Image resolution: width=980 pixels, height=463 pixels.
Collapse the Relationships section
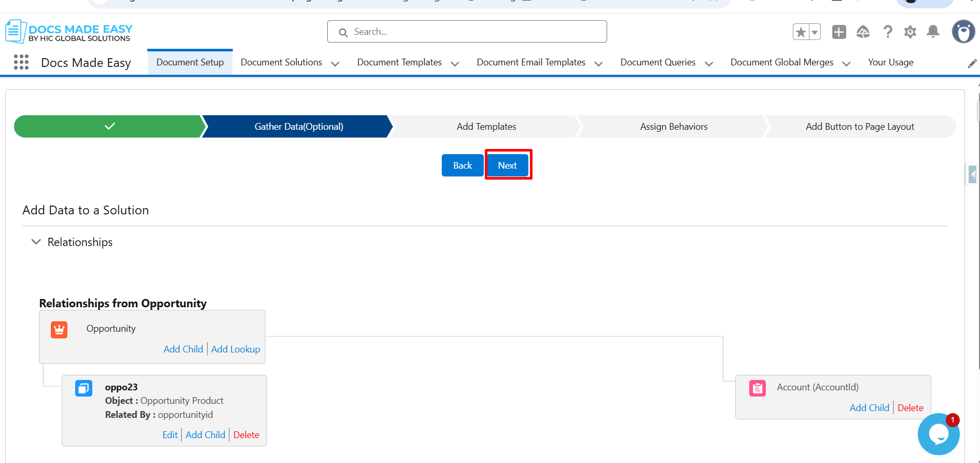pyautogui.click(x=36, y=242)
